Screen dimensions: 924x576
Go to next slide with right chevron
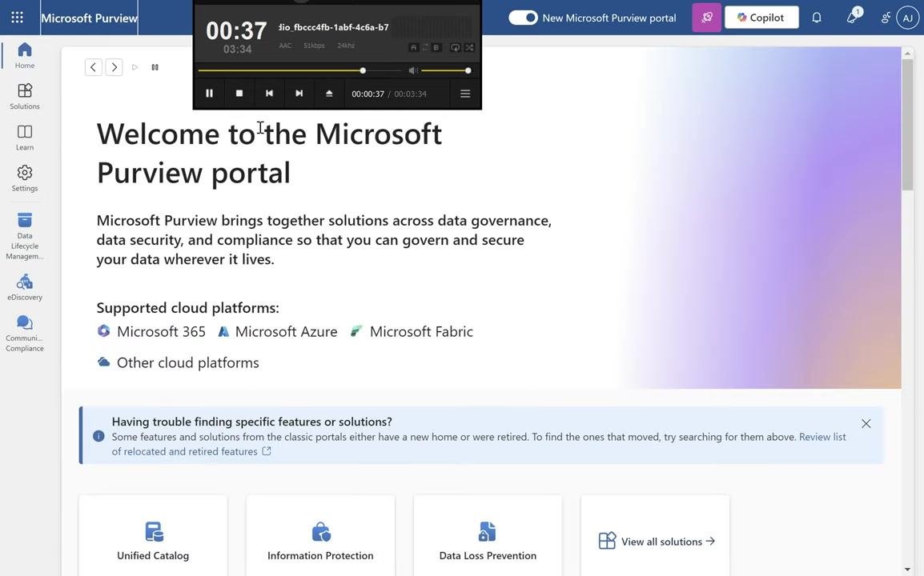pyautogui.click(x=114, y=67)
